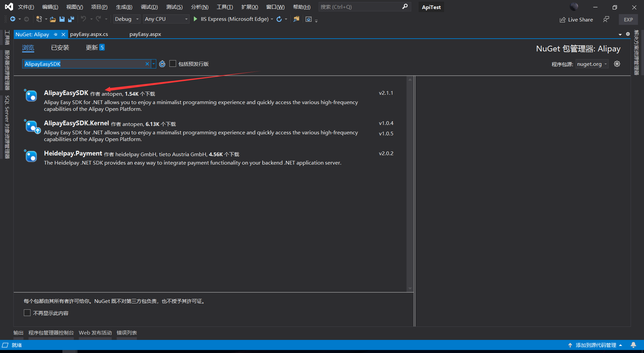Viewport: 644px width, 353px height.
Task: Click the notifications bell in status bar
Action: point(633,345)
